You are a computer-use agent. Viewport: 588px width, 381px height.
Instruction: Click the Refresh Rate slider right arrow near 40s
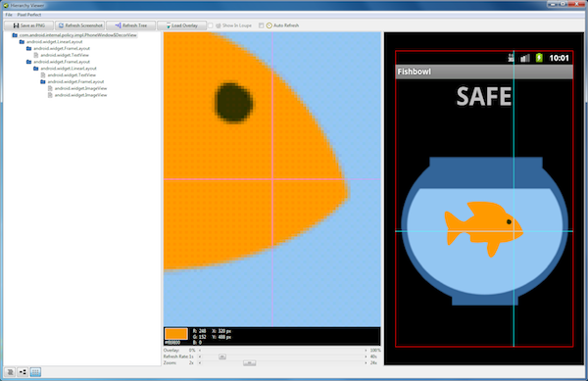click(366, 357)
